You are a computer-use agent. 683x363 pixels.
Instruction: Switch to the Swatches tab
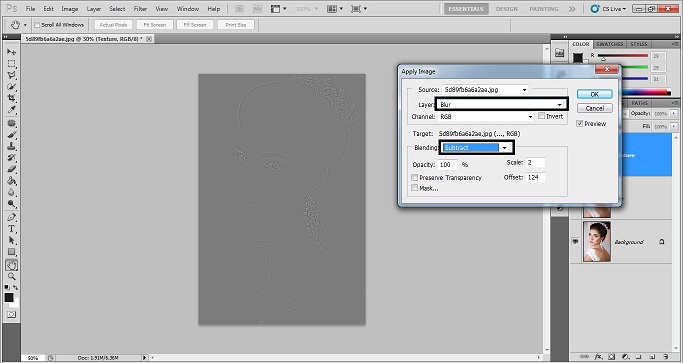[x=610, y=44]
